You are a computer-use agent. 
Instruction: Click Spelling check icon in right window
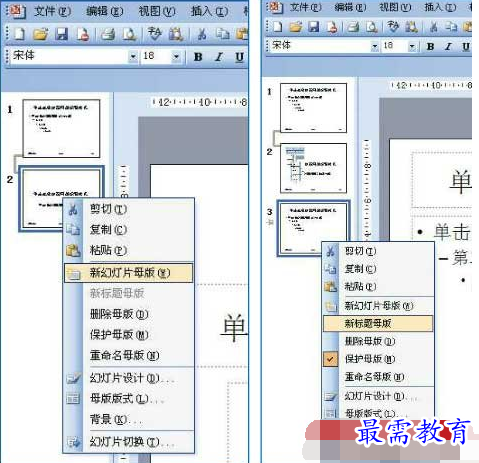click(x=393, y=27)
